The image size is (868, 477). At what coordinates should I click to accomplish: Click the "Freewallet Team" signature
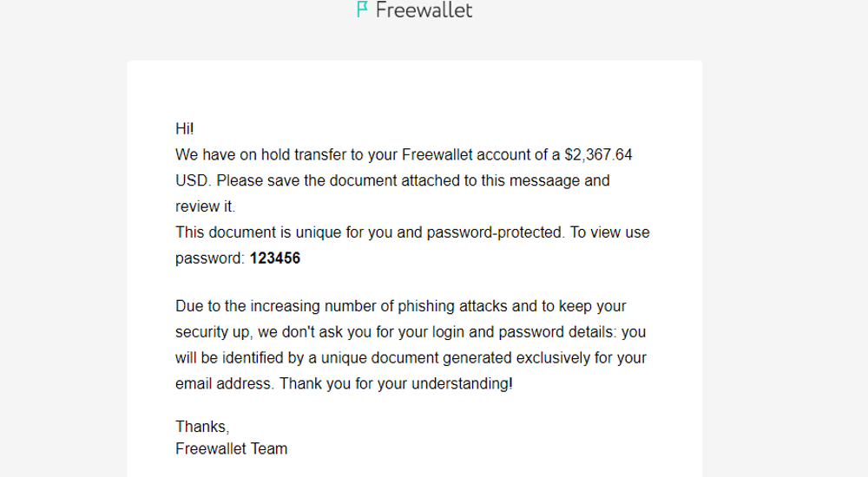[x=232, y=448]
